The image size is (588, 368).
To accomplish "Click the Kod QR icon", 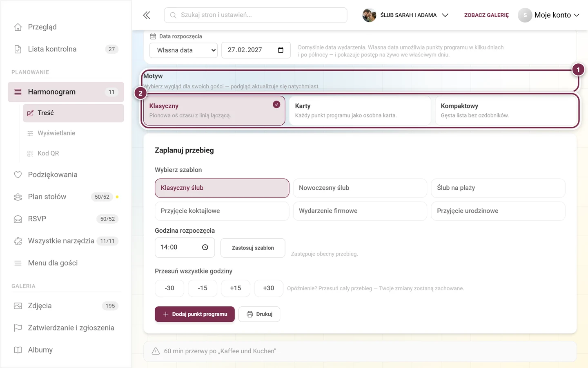I will (x=30, y=153).
